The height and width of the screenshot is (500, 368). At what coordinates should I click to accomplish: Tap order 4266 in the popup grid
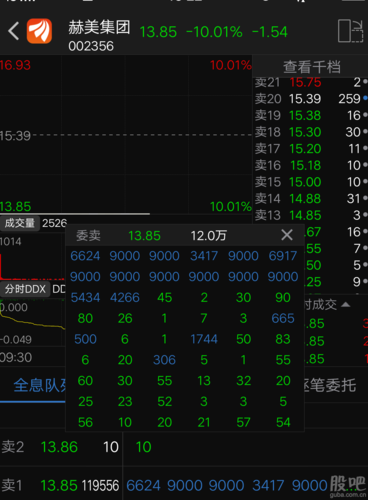tap(125, 297)
